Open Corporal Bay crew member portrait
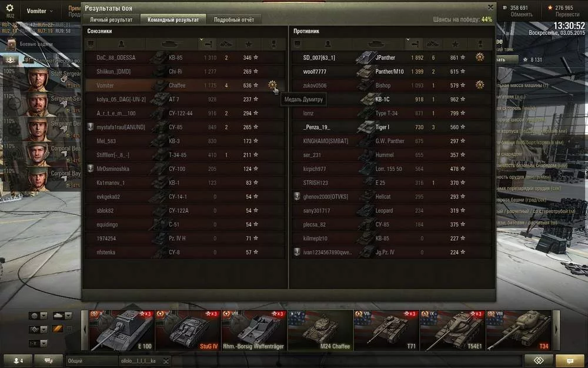This screenshot has height=368, width=588. click(x=38, y=179)
